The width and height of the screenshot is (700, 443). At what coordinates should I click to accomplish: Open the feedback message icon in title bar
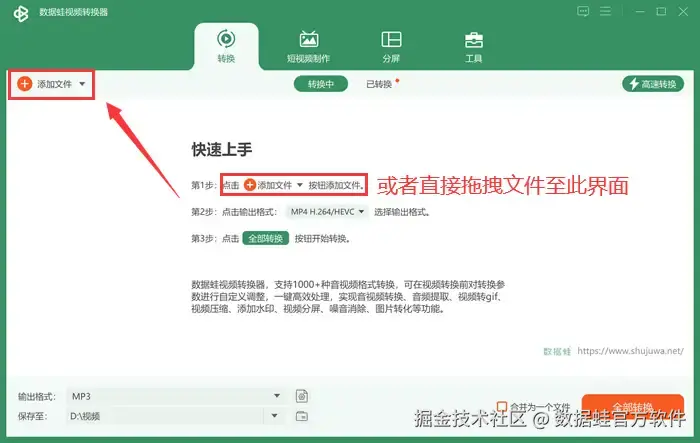tap(583, 12)
